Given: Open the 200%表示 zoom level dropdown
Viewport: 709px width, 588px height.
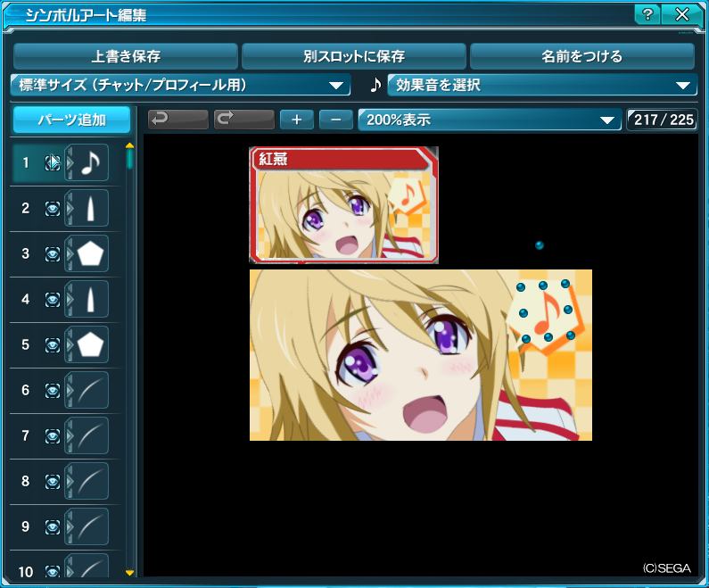Looking at the screenshot, I should (490, 120).
